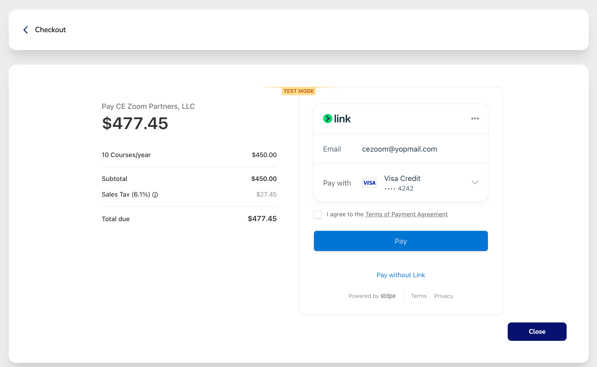Click the $27.45 sales tax amount

(267, 195)
